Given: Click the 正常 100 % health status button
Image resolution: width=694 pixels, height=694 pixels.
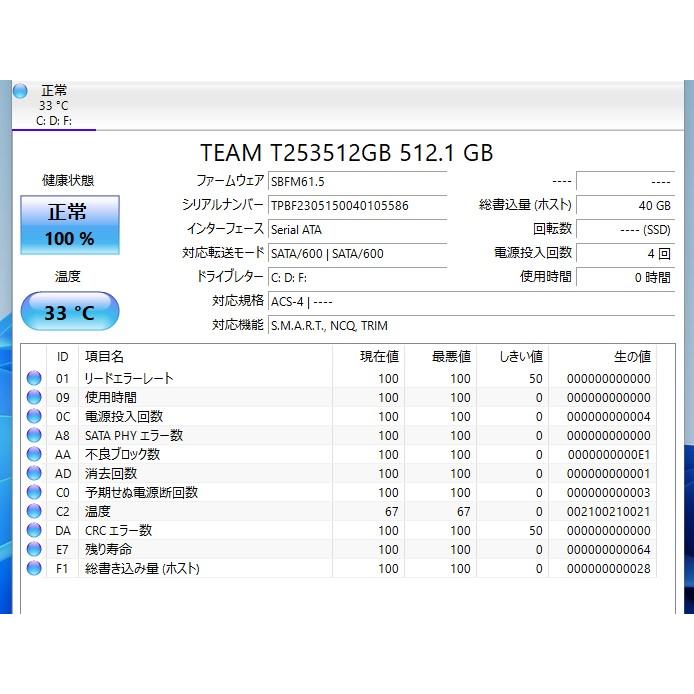Looking at the screenshot, I should 70,225.
